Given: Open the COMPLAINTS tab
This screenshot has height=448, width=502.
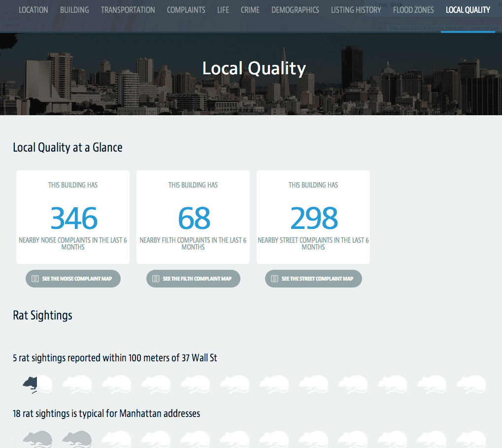Looking at the screenshot, I should [186, 9].
